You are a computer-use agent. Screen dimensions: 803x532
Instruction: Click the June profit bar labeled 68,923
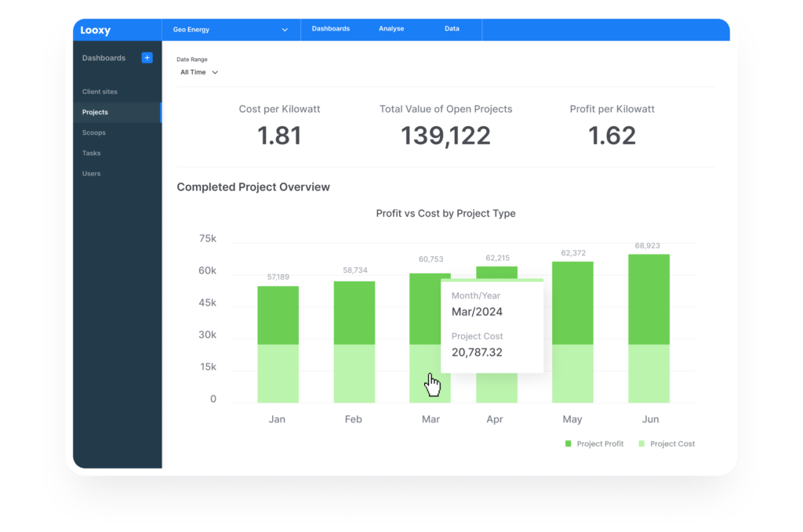coord(650,298)
